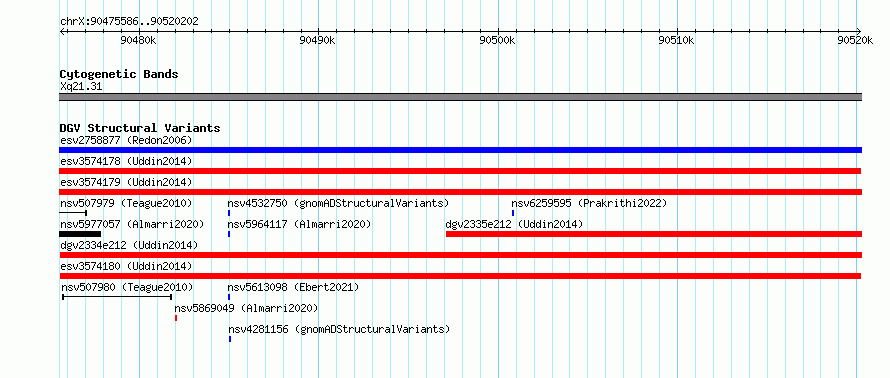
Task: Click the 90520k ruler mark
Action: pyautogui.click(x=855, y=40)
